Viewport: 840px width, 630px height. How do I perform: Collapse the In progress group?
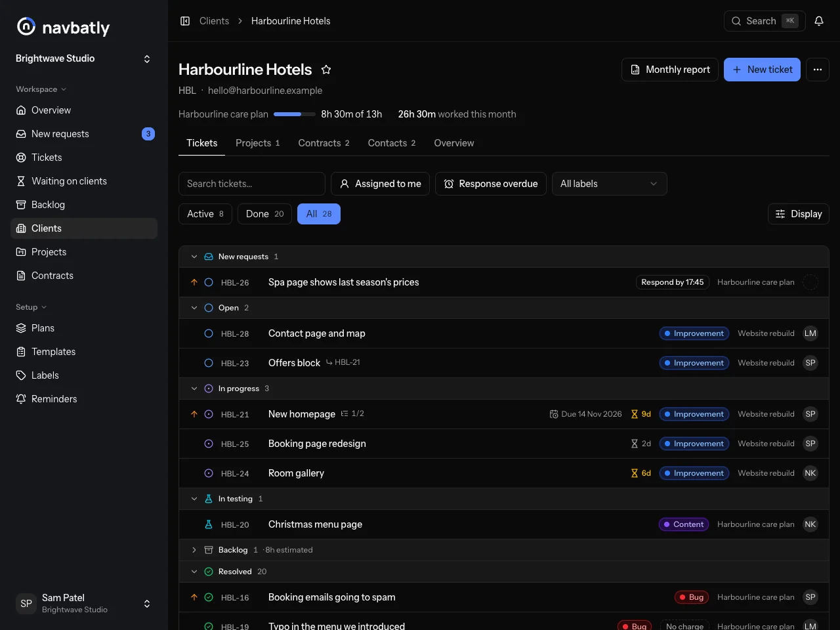coord(194,388)
